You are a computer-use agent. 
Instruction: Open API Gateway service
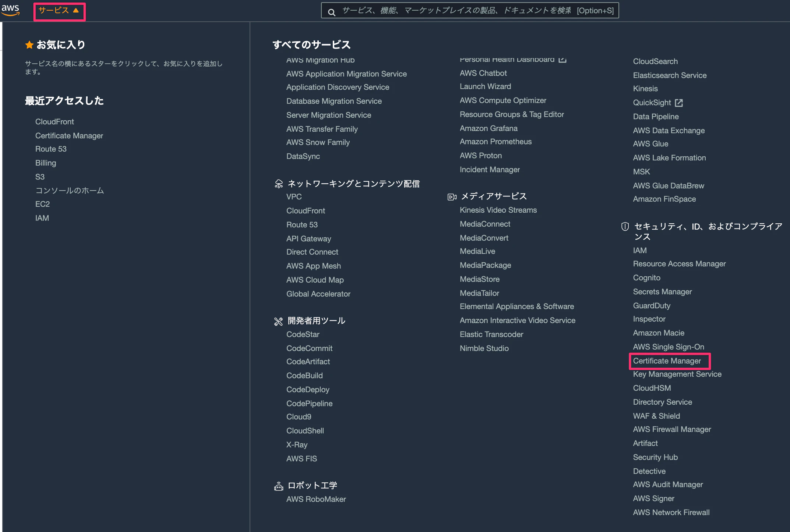click(308, 239)
